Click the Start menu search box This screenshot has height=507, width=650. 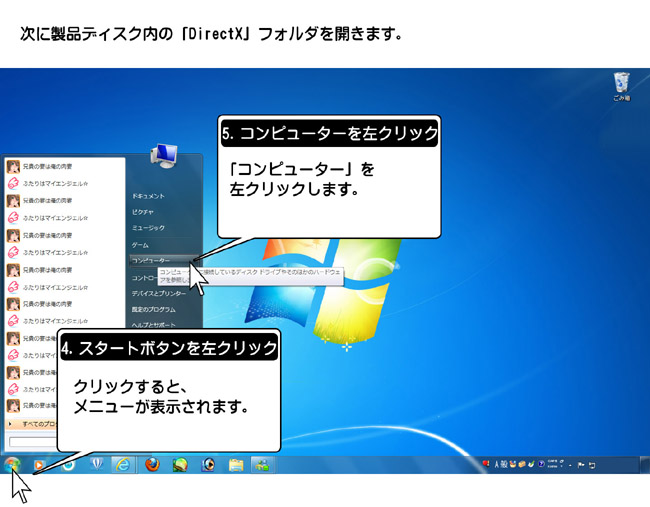(32, 442)
